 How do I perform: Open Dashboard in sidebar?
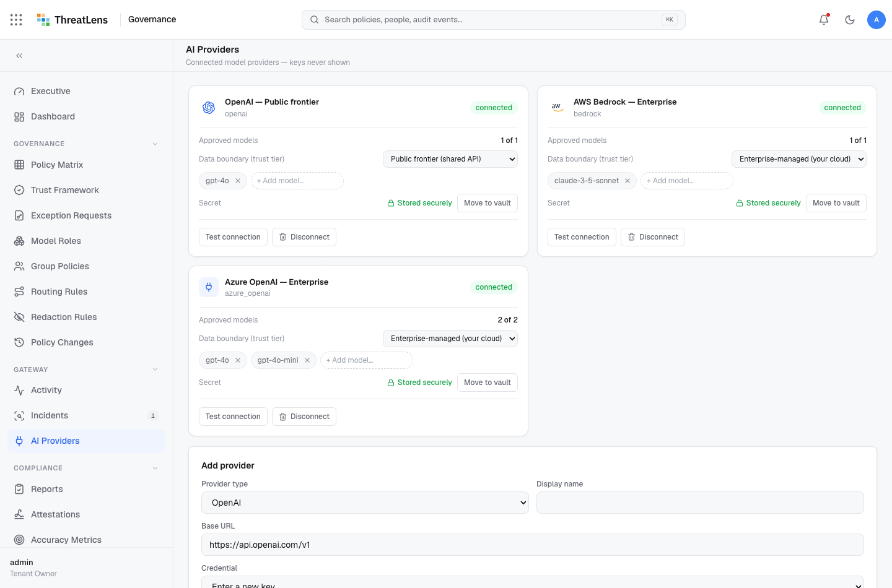point(87,116)
